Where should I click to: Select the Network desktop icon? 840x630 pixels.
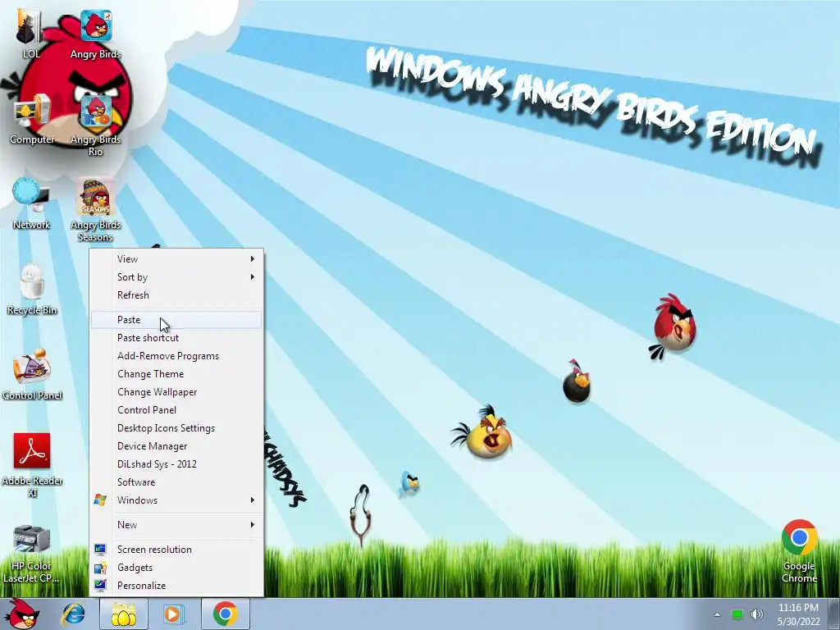point(31,204)
